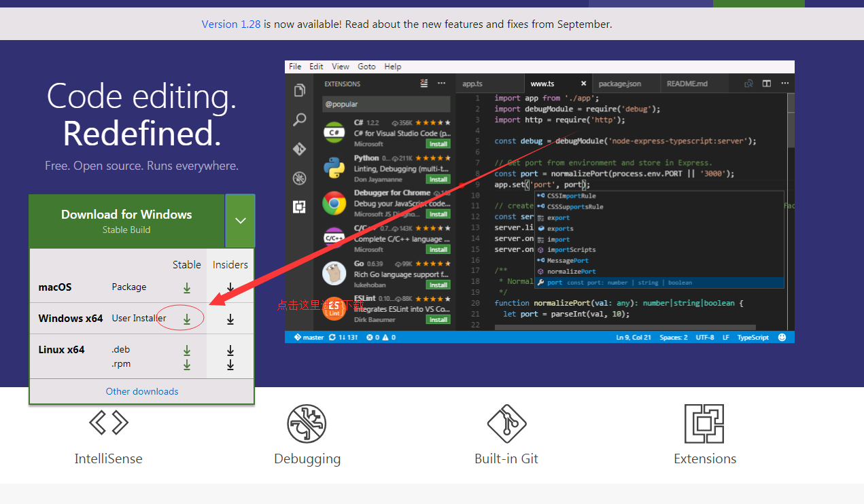Download the Linux .deb Insiders package
The height and width of the screenshot is (504, 864).
pyautogui.click(x=230, y=350)
